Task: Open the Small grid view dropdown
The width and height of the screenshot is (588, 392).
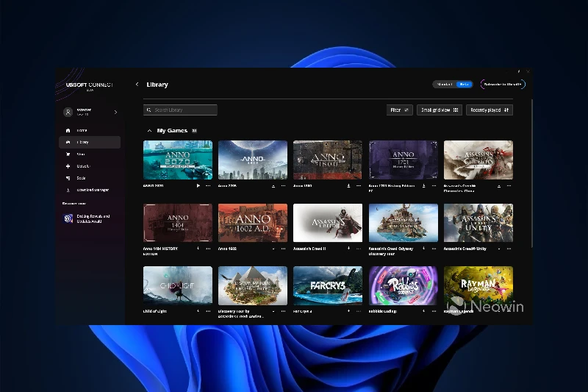Action: point(439,110)
